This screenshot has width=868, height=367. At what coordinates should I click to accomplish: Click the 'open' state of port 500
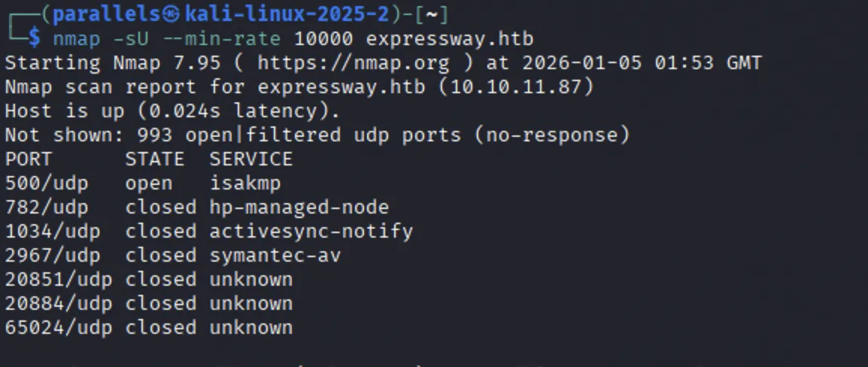click(148, 184)
